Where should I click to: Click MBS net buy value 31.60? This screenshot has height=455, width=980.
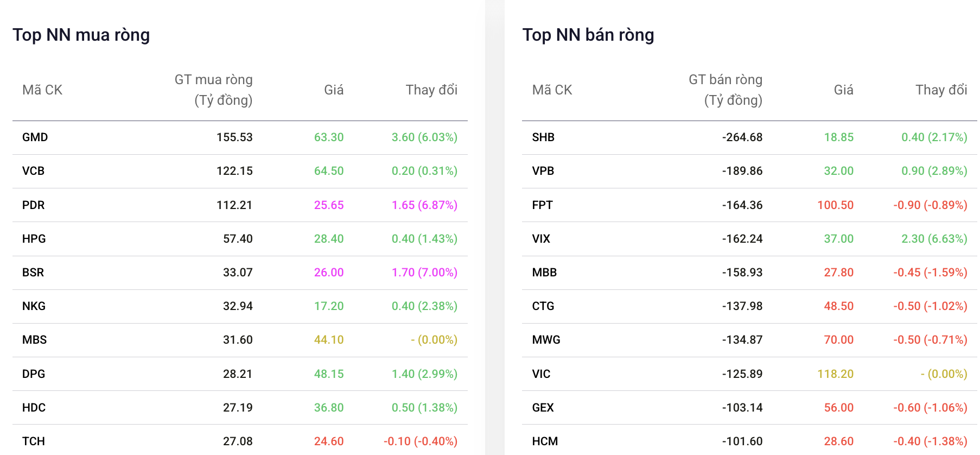(x=238, y=340)
